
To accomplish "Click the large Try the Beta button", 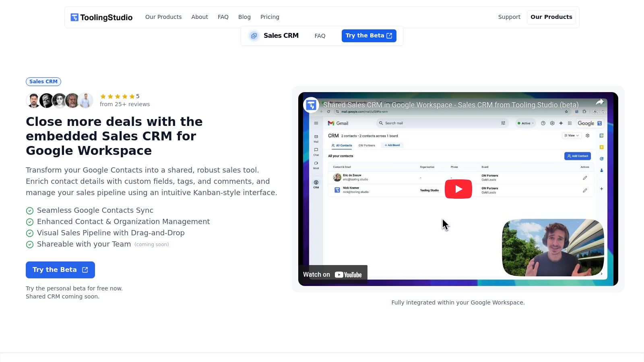I will tap(60, 270).
